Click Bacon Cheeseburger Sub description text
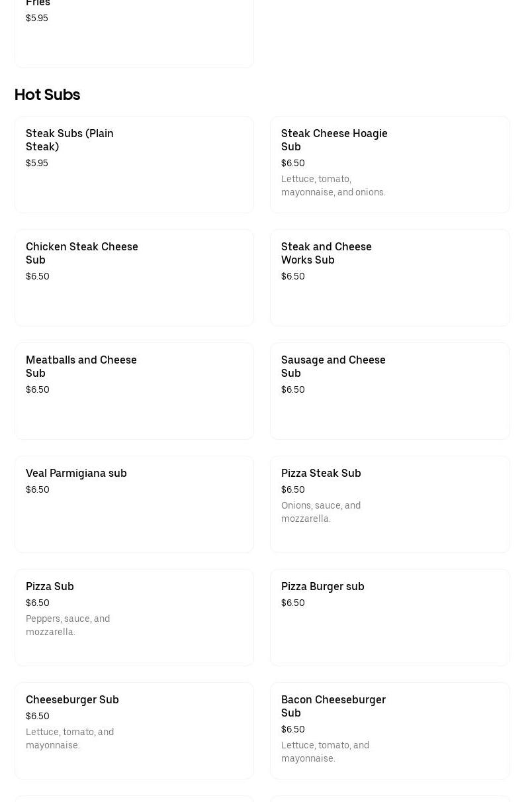The width and height of the screenshot is (532, 802). click(325, 752)
